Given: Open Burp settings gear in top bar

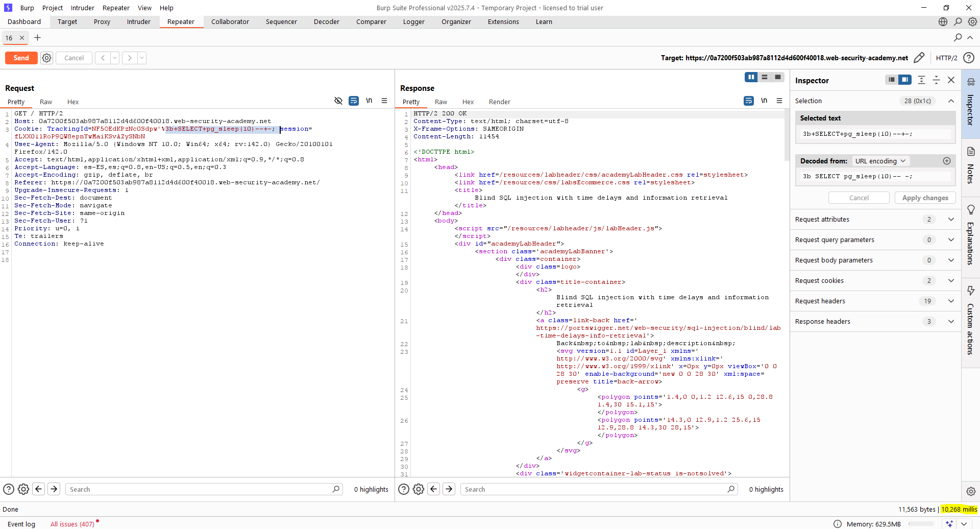Looking at the screenshot, I should [972, 22].
